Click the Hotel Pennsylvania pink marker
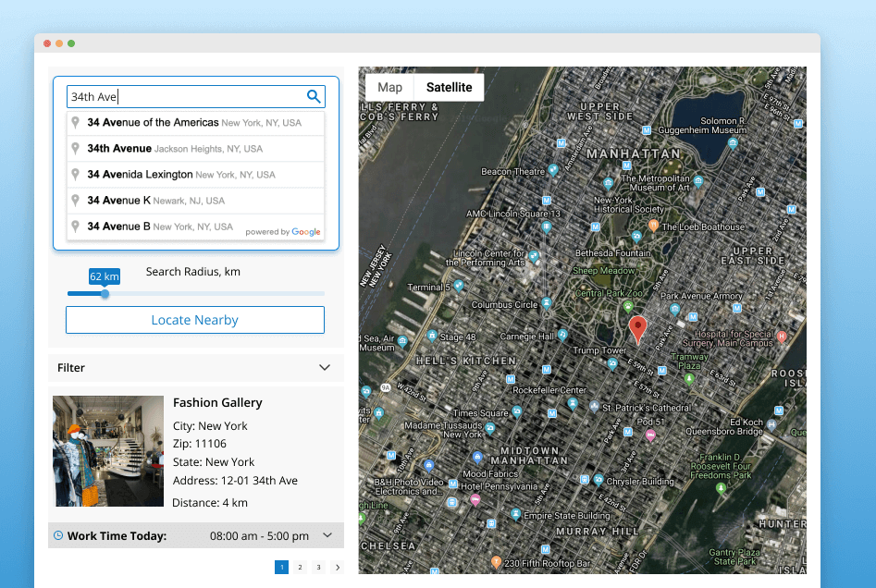 pos(475,499)
